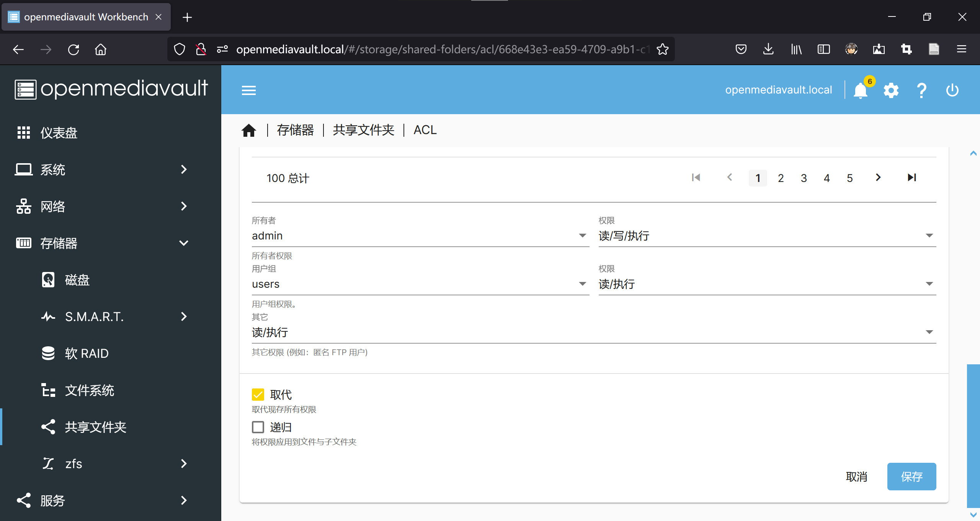Screen dimensions: 980x521
Task: Open 文件系统 in the sidebar
Action: tap(89, 390)
